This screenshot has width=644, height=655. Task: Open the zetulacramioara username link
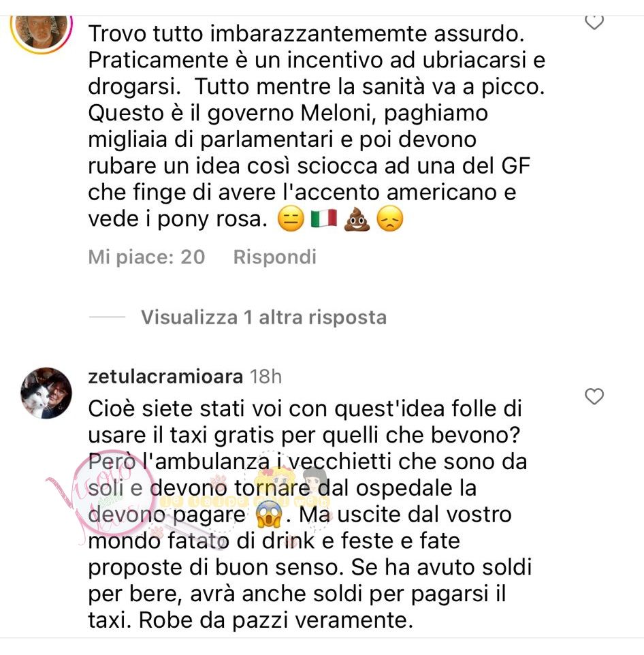(165, 377)
